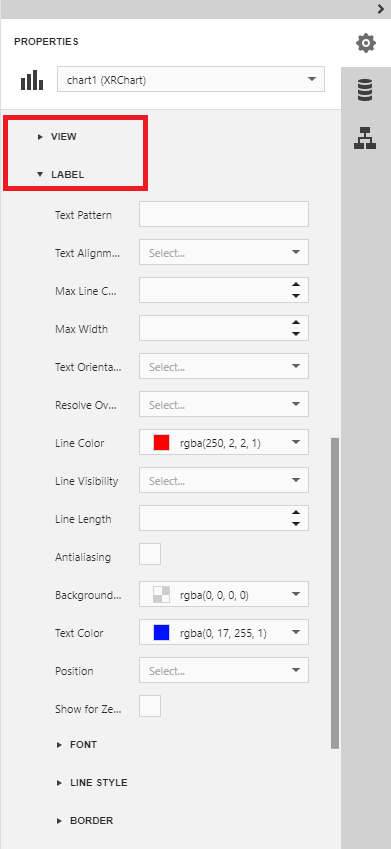
Task: Enable the Show for Zero Values checkbox
Action: [x=150, y=707]
